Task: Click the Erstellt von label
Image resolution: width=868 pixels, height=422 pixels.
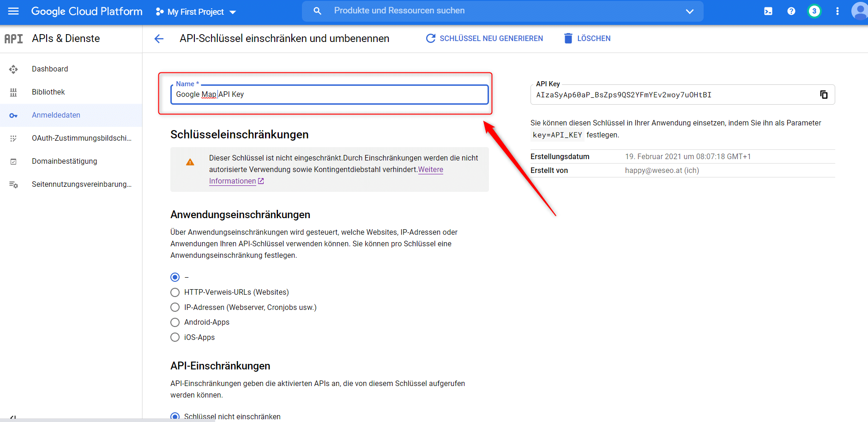Action: [x=549, y=171]
